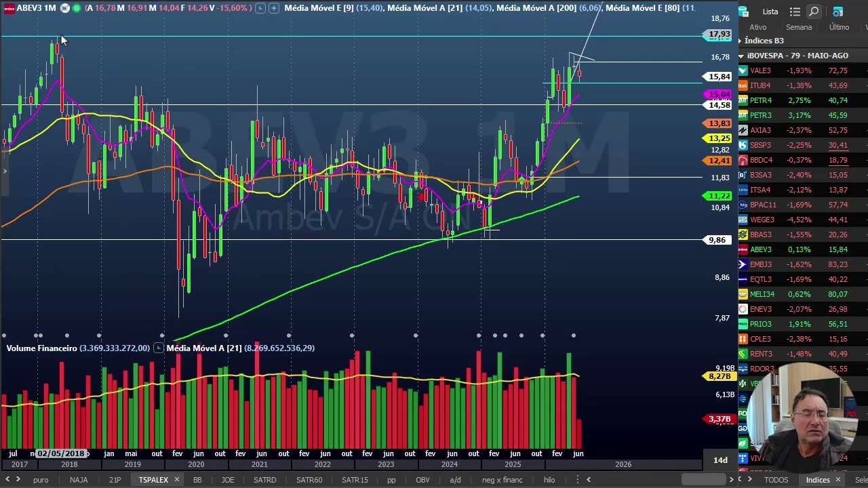Click the ITSA4 ticker text

pyautogui.click(x=760, y=190)
